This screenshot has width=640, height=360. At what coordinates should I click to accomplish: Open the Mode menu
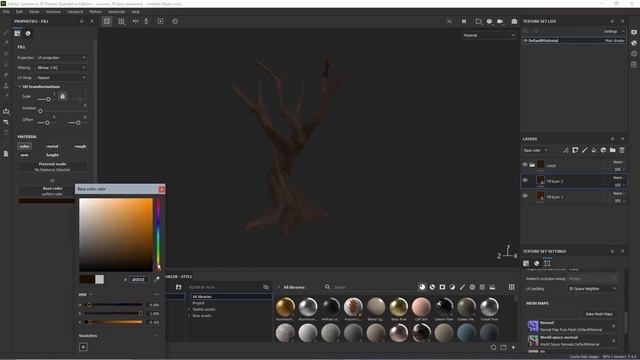pyautogui.click(x=34, y=12)
